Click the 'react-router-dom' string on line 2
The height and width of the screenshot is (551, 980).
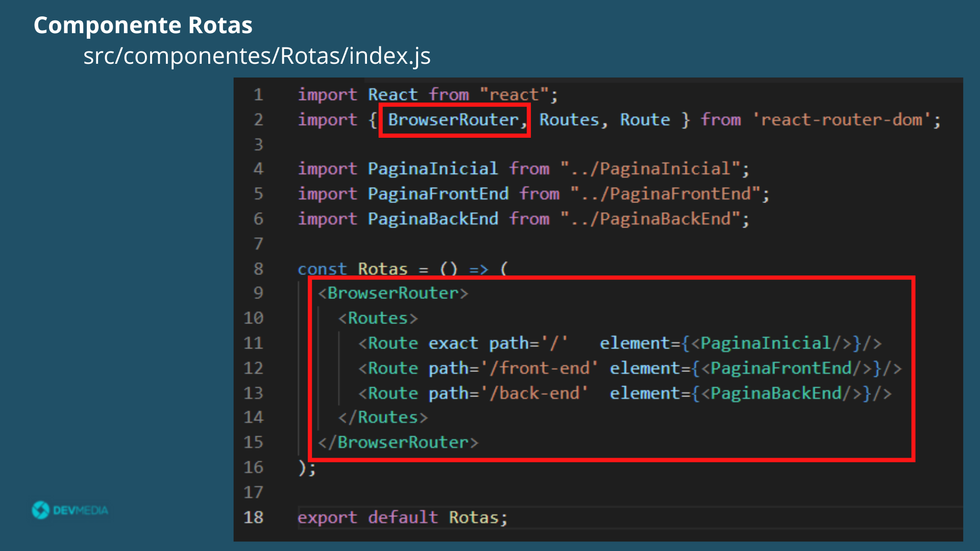[x=841, y=120]
